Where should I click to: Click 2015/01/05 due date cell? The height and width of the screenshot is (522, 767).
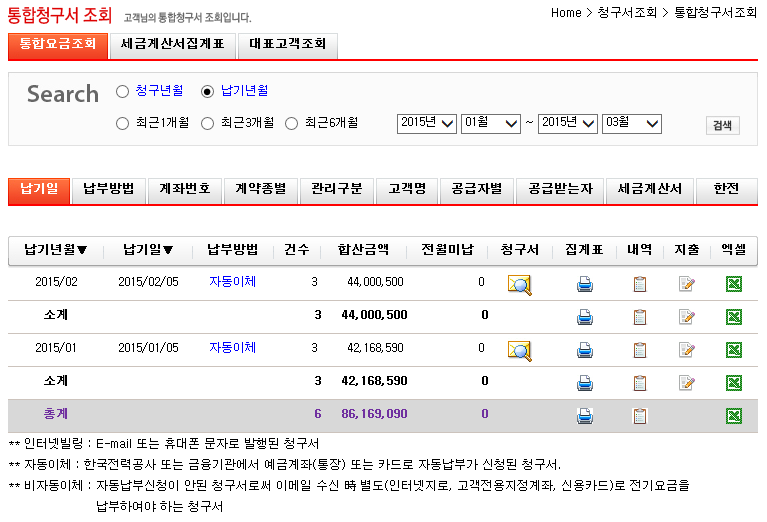click(x=148, y=348)
